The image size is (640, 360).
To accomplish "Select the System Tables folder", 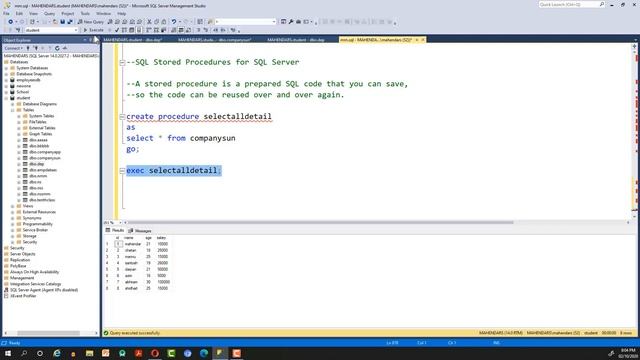I will pyautogui.click(x=41, y=116).
